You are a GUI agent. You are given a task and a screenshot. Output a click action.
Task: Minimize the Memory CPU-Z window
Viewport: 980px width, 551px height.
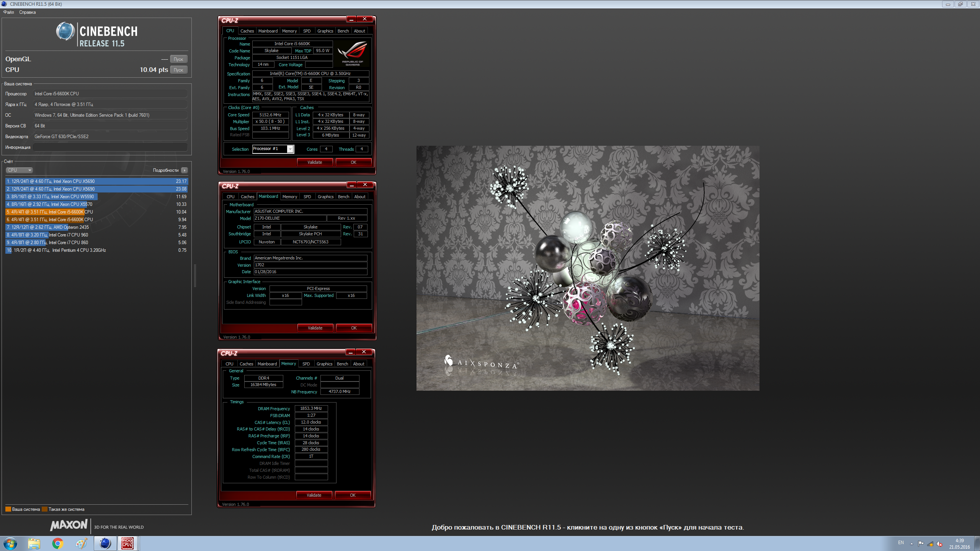pos(350,352)
